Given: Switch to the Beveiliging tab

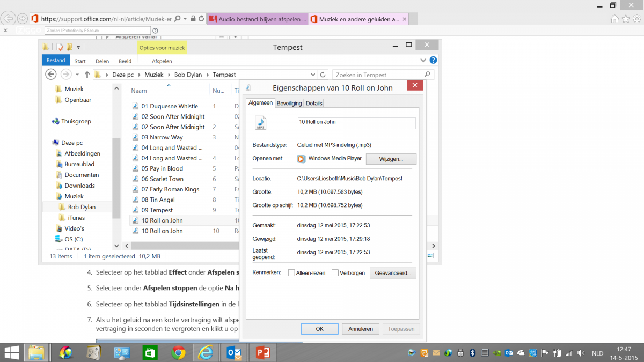Looking at the screenshot, I should pyautogui.click(x=289, y=103).
